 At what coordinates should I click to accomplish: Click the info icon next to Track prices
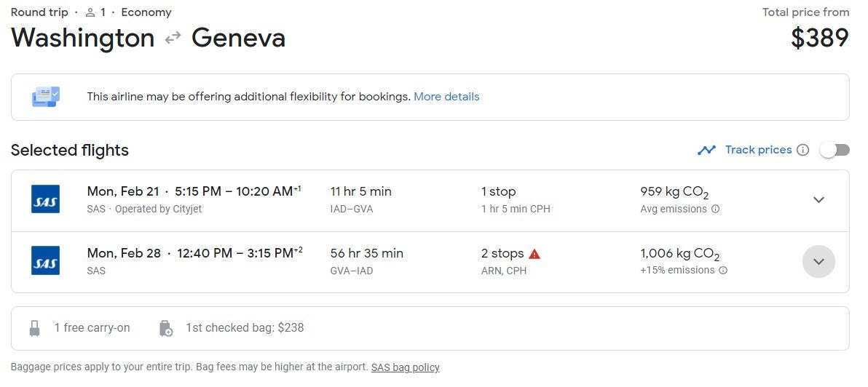pos(802,150)
